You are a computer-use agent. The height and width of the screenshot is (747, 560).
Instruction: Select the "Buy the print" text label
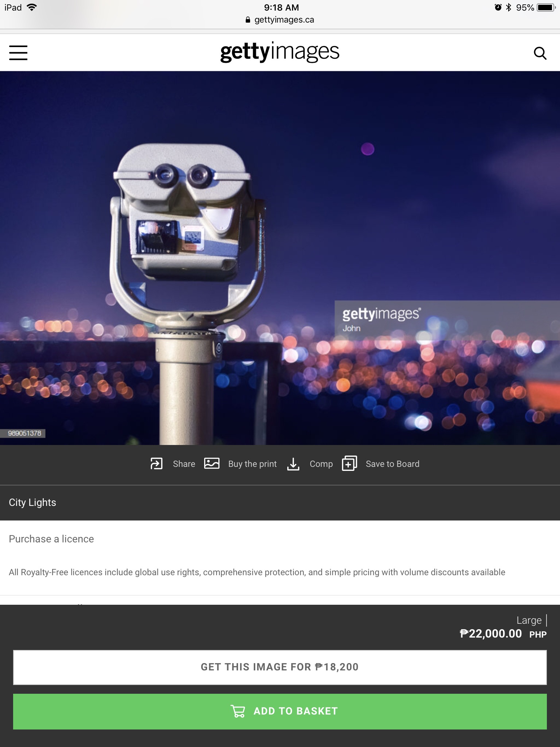[252, 464]
